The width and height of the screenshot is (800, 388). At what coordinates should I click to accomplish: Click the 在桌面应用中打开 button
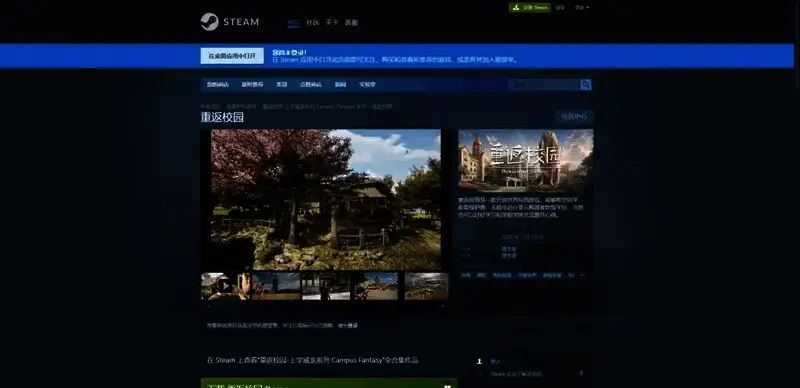(x=232, y=56)
